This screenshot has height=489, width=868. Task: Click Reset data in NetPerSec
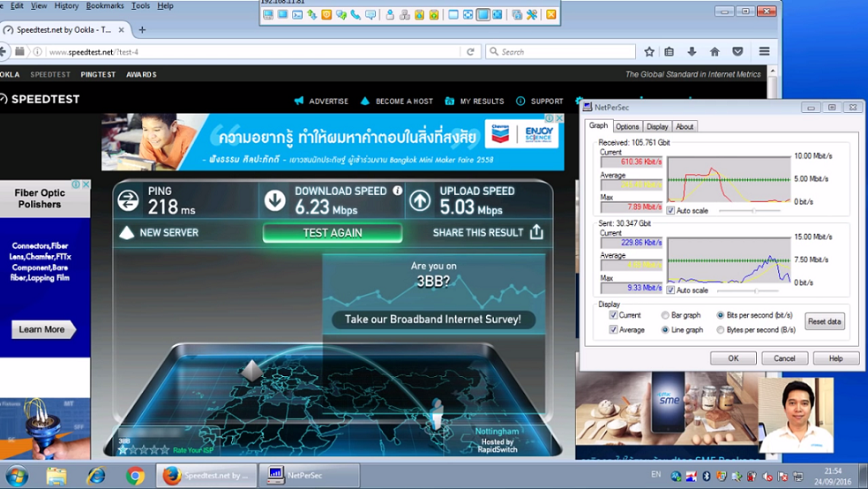pyautogui.click(x=824, y=321)
